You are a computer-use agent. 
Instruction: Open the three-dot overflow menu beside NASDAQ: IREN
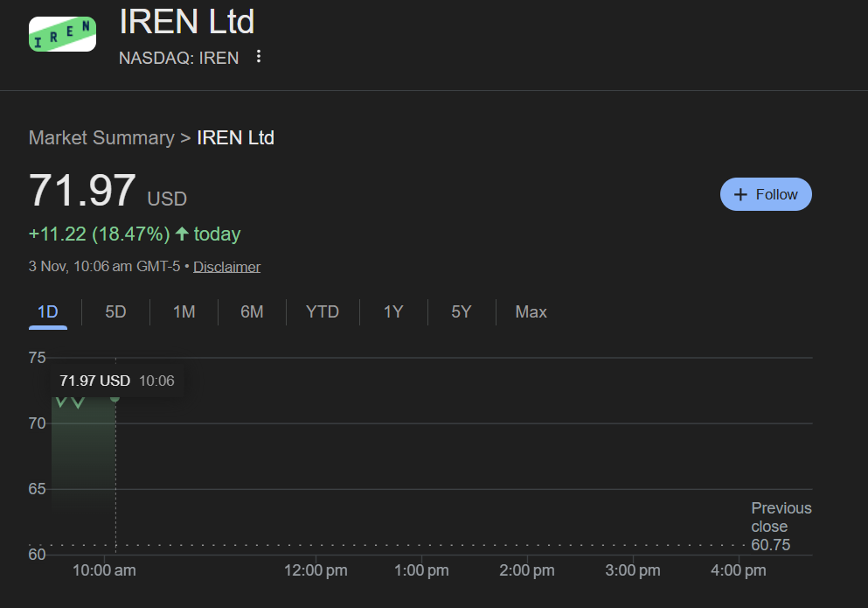[258, 55]
